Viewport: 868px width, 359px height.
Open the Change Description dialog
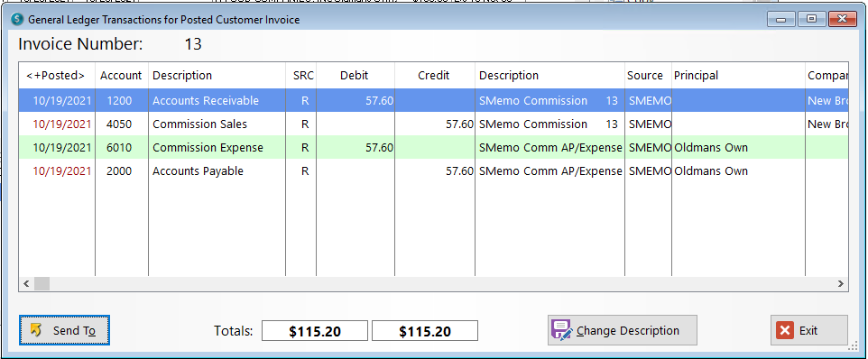tap(623, 330)
